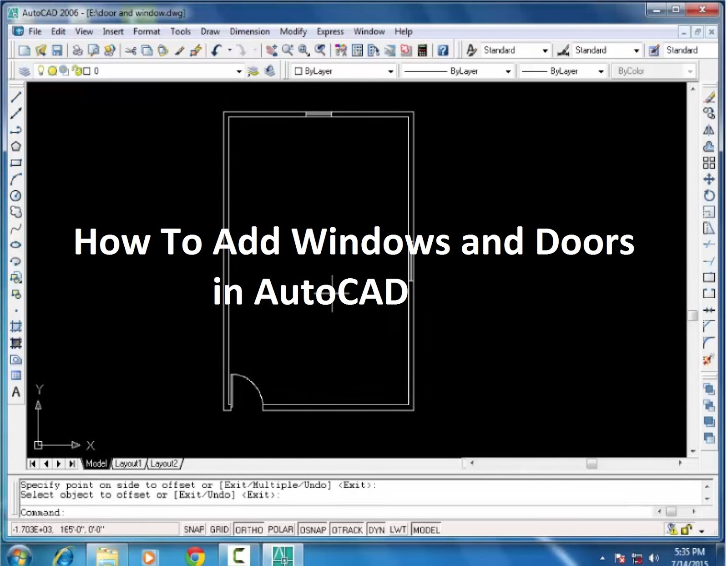Viewport: 728px width, 566px height.
Task: Select the Table draw tool
Action: tap(16, 376)
